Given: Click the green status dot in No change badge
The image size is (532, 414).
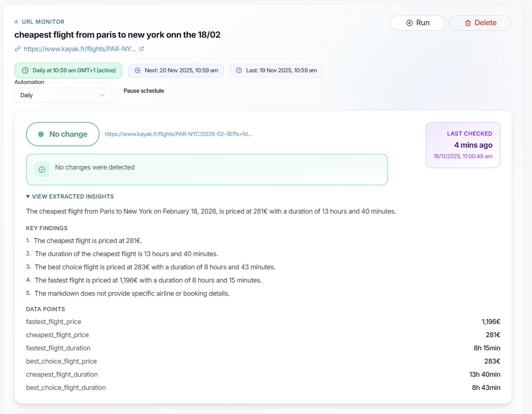Looking at the screenshot, I should (x=41, y=134).
